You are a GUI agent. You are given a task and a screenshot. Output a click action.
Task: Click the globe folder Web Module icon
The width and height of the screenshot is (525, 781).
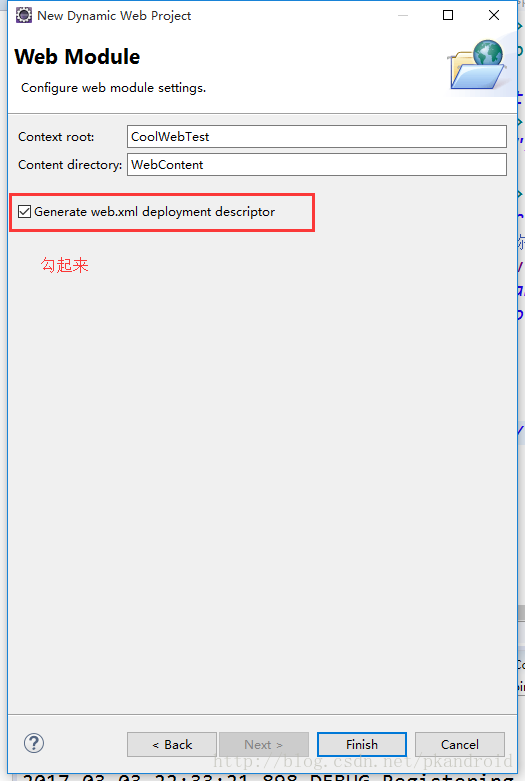click(x=477, y=65)
